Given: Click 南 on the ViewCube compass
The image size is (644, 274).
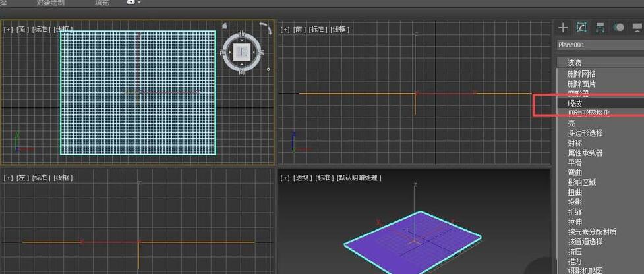Looking at the screenshot, I should tap(242, 71).
